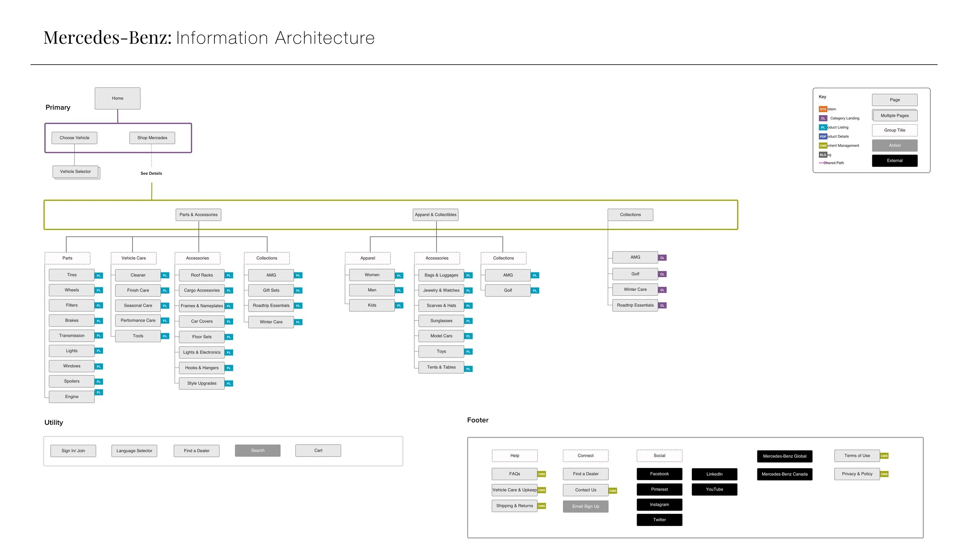The width and height of the screenshot is (980, 560).
Task: Select PL tag next to Bags & Luggages
Action: (468, 275)
